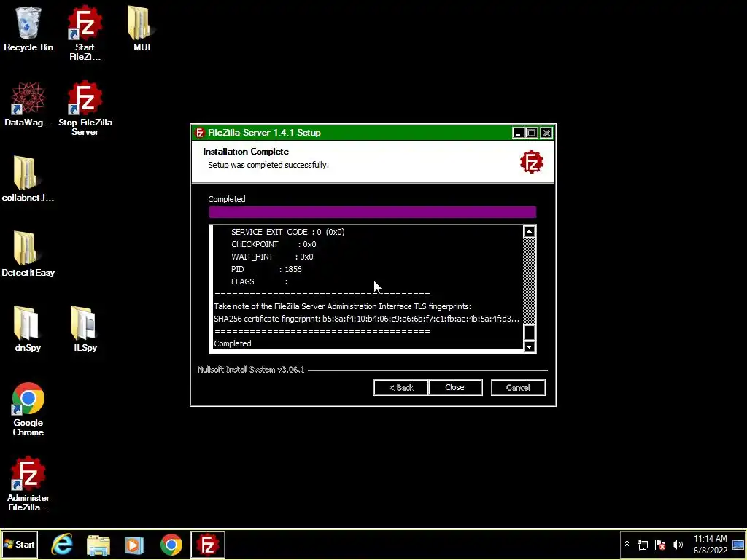Viewport: 747px width, 560px height.
Task: Open Windows Media Player from taskbar
Action: [x=134, y=545]
